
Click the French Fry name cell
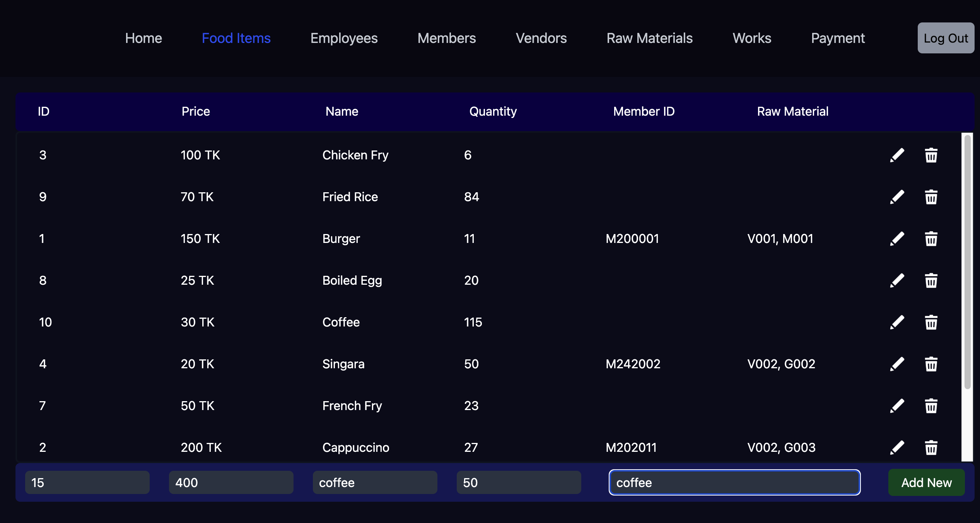(x=352, y=406)
